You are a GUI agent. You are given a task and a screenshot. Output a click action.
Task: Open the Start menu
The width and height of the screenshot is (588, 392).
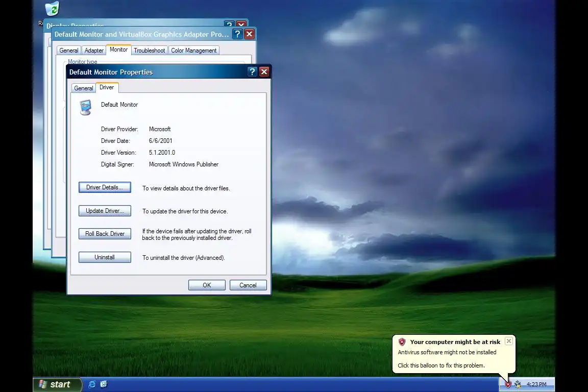(x=57, y=384)
